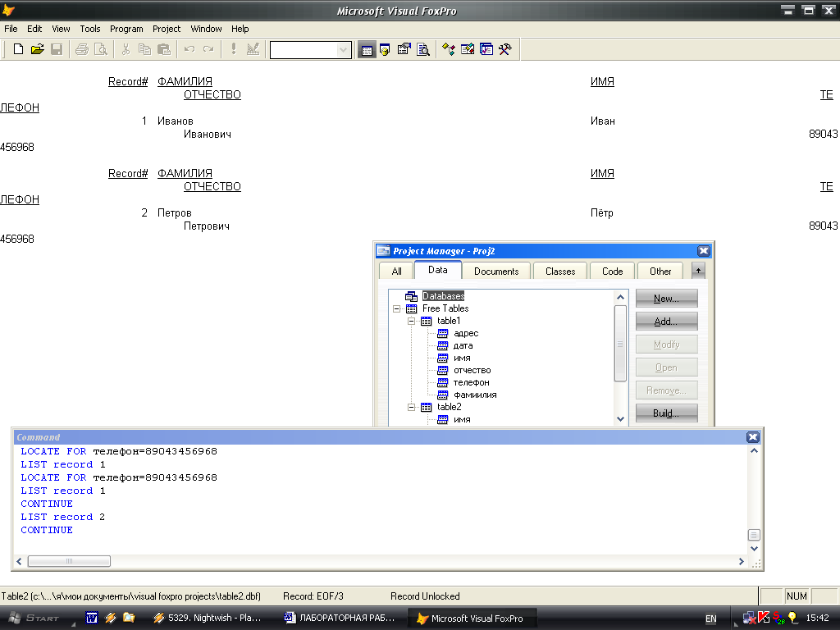Open the Task Pane Manager icon
The image size is (840, 630).
click(x=486, y=50)
